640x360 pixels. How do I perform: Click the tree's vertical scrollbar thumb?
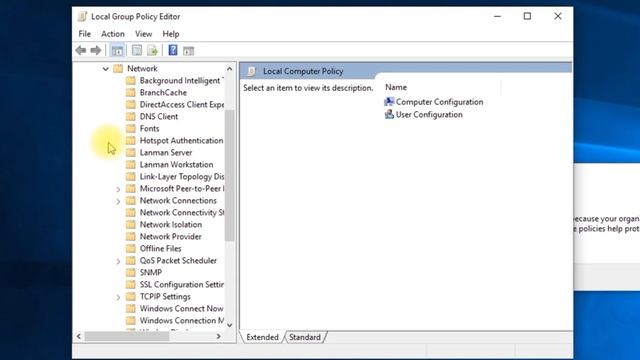point(229,176)
